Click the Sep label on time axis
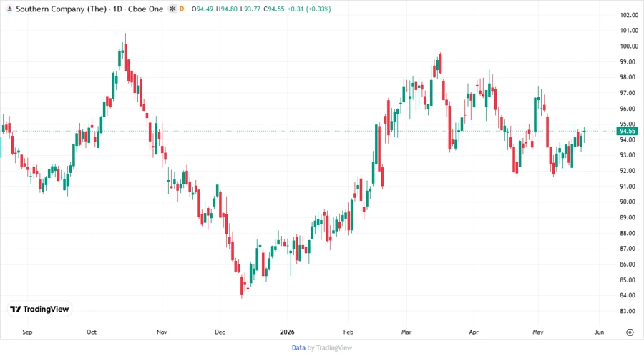The width and height of the screenshot is (644, 356). pyautogui.click(x=27, y=332)
